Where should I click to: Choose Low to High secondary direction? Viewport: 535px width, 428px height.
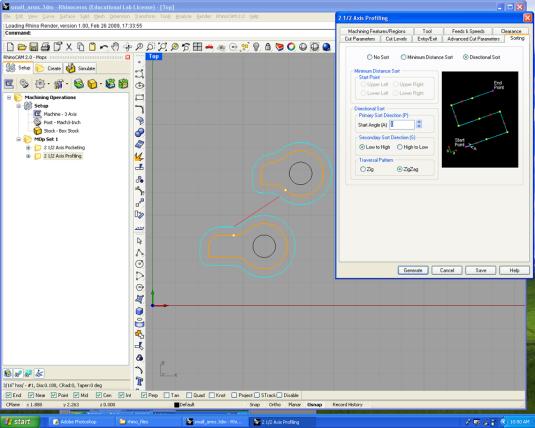pos(362,147)
